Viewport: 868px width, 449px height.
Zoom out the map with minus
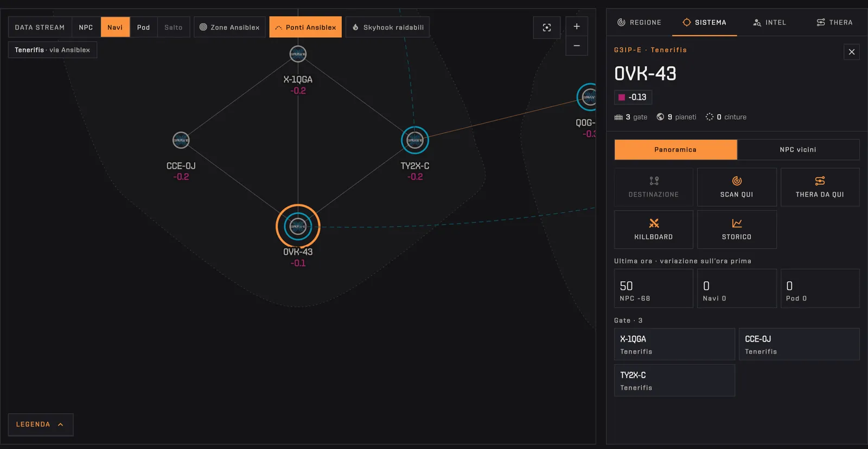577,46
